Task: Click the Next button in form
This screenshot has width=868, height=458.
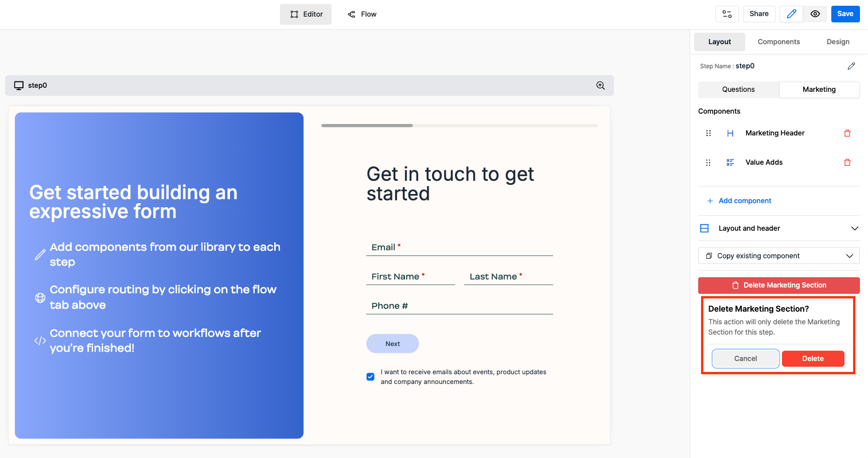Action: pyautogui.click(x=392, y=344)
